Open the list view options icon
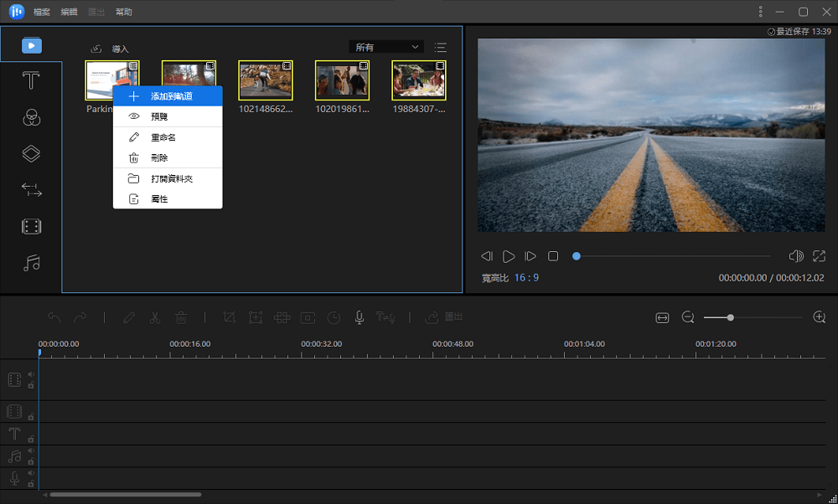Screen dimensions: 838x504 (x=441, y=48)
